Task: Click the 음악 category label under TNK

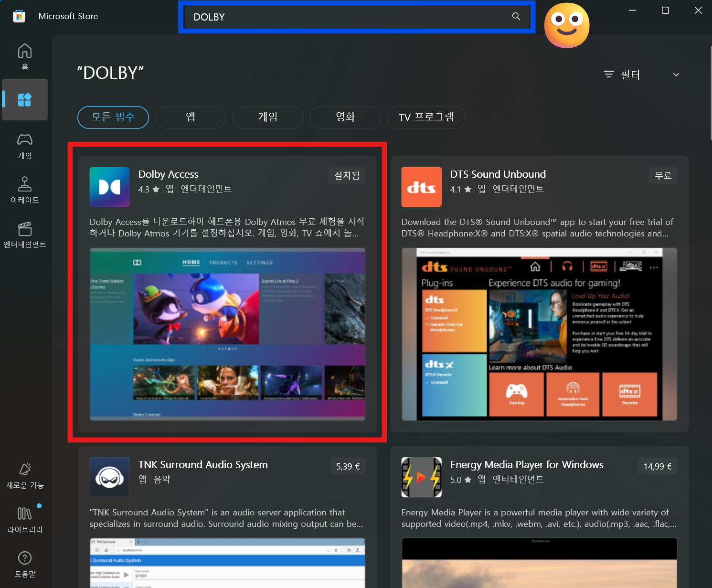Action: click(162, 479)
